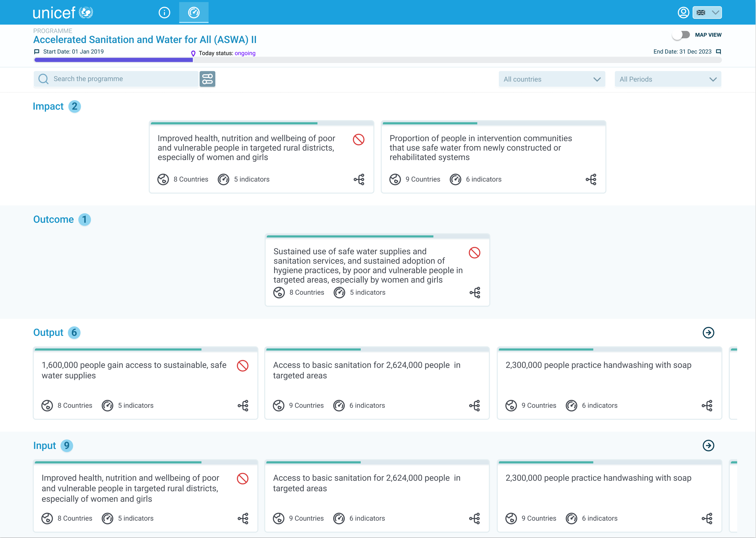Click blocked icon on Impact Improved health card

click(x=359, y=139)
